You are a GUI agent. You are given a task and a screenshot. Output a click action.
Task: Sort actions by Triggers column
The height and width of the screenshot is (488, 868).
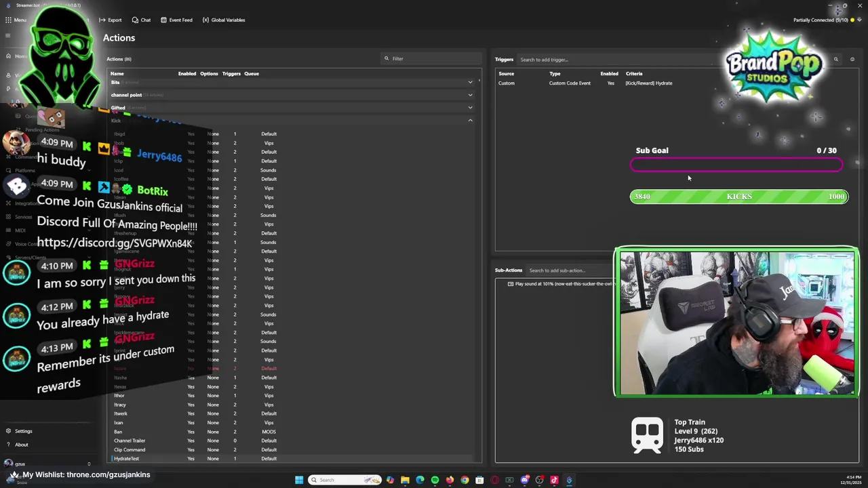click(x=231, y=73)
